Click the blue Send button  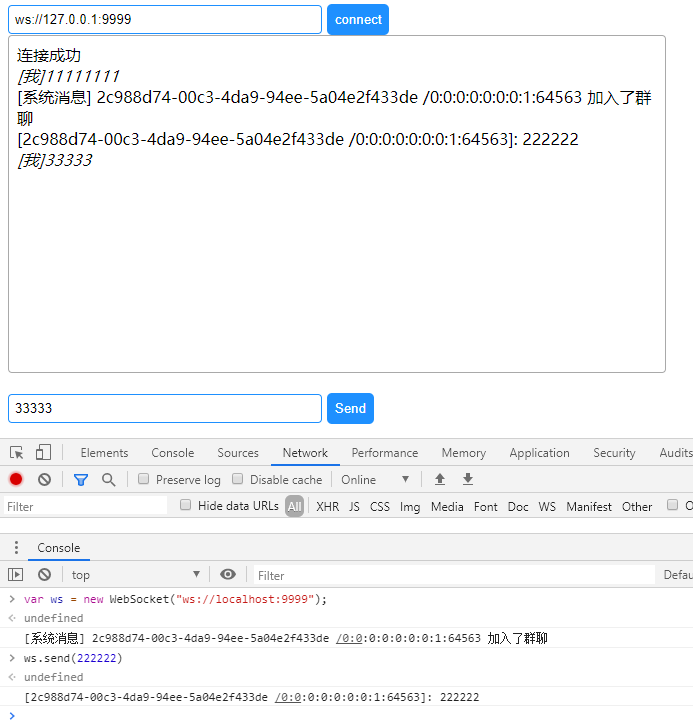350,408
